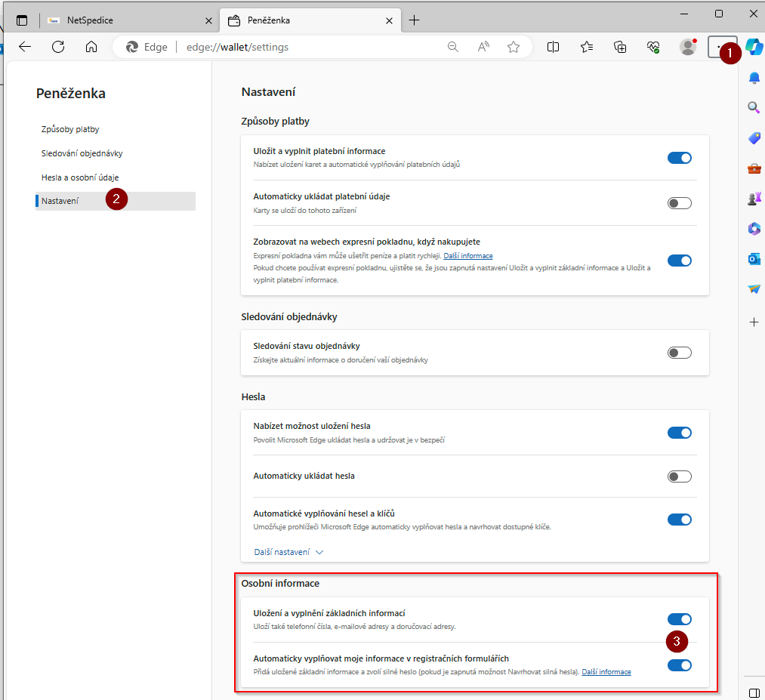Image resolution: width=765 pixels, height=700 pixels.
Task: Add page to favorites star icon
Action: [x=514, y=47]
